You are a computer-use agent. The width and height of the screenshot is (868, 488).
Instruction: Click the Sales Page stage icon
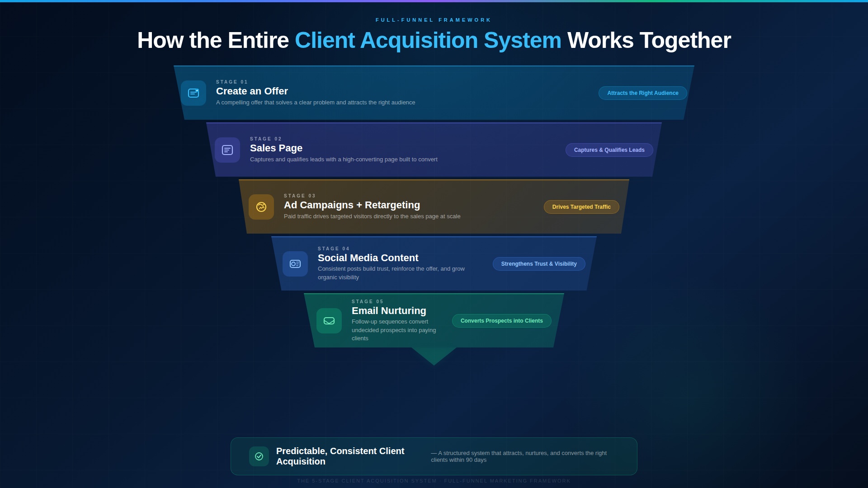227,150
